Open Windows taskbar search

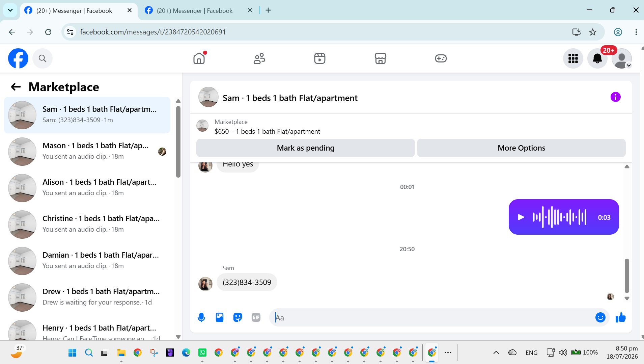(89, 353)
